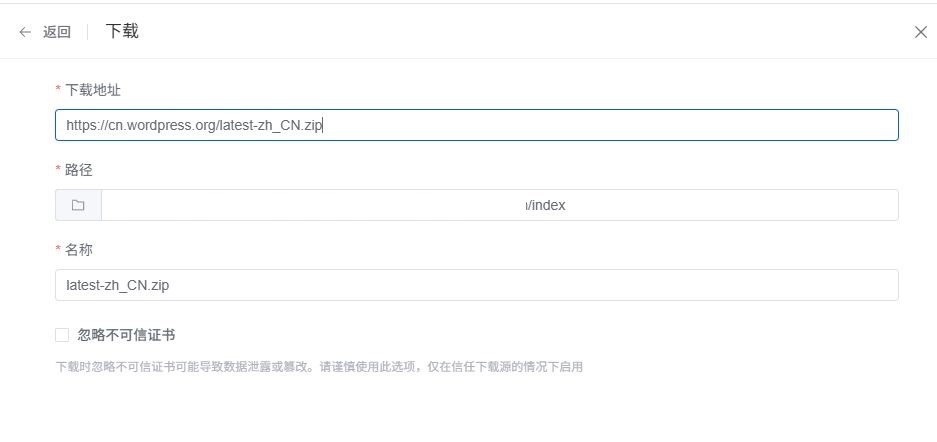
Task: Go back via the 返回 label
Action: click(x=57, y=32)
